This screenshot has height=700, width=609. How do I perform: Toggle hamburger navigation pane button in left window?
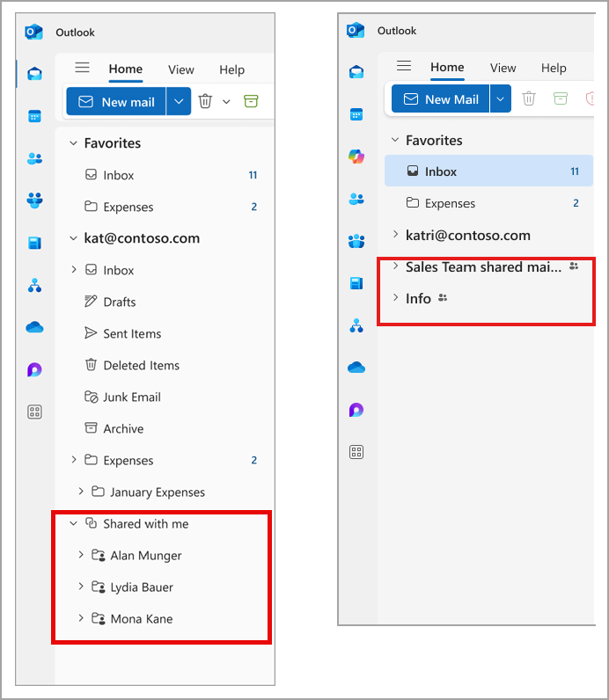[x=82, y=68]
